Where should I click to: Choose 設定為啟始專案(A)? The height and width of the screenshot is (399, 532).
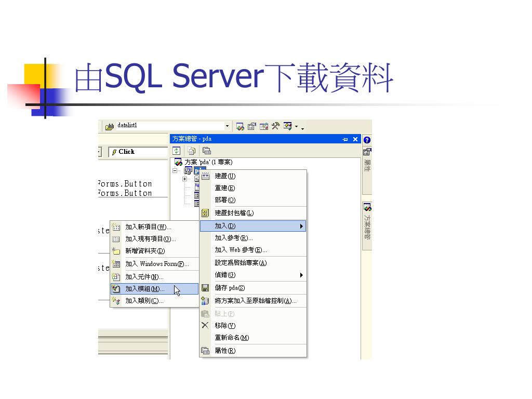(x=253, y=262)
